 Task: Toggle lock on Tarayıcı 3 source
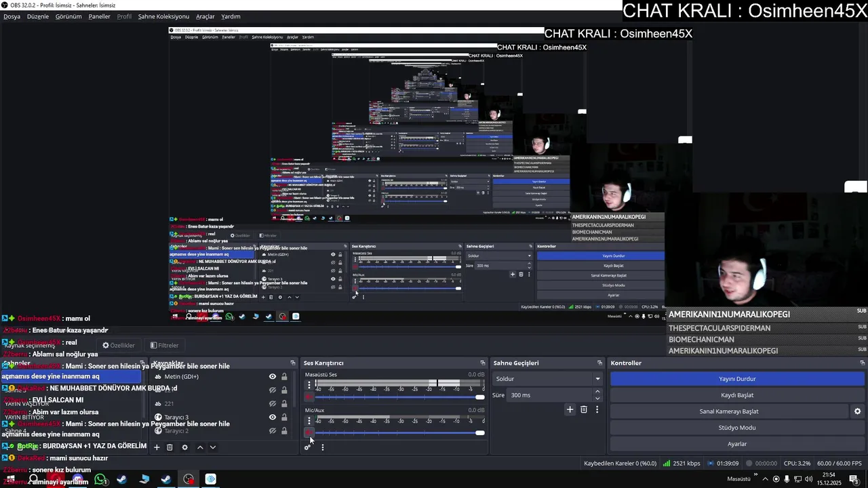(284, 418)
